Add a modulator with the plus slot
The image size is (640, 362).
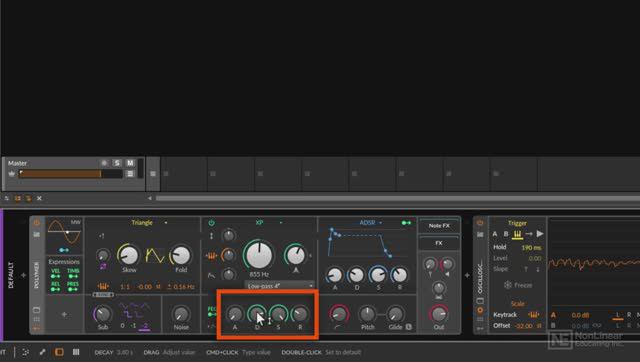(64, 314)
